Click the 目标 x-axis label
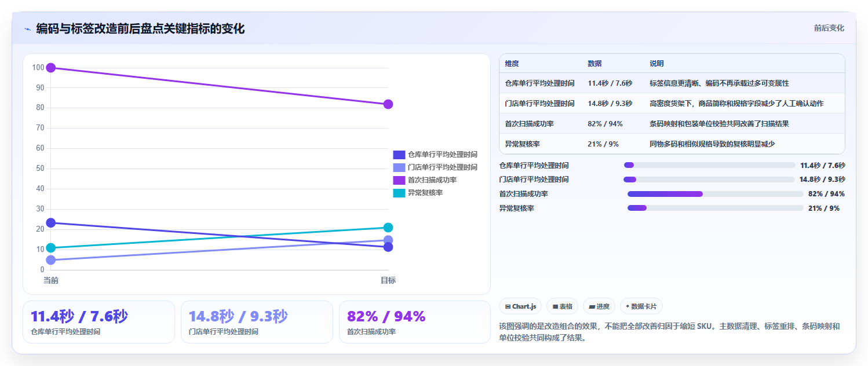Screen dimensions: 868x366 pyautogui.click(x=388, y=280)
